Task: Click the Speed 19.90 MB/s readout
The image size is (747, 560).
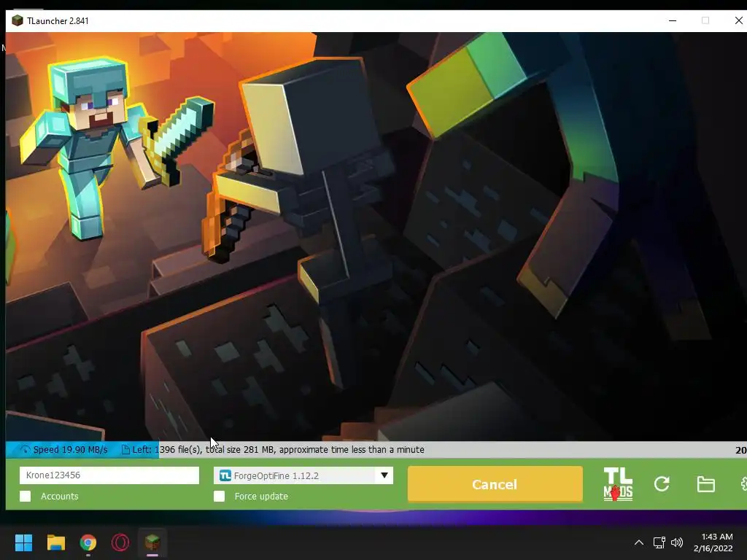Action: [x=71, y=449]
